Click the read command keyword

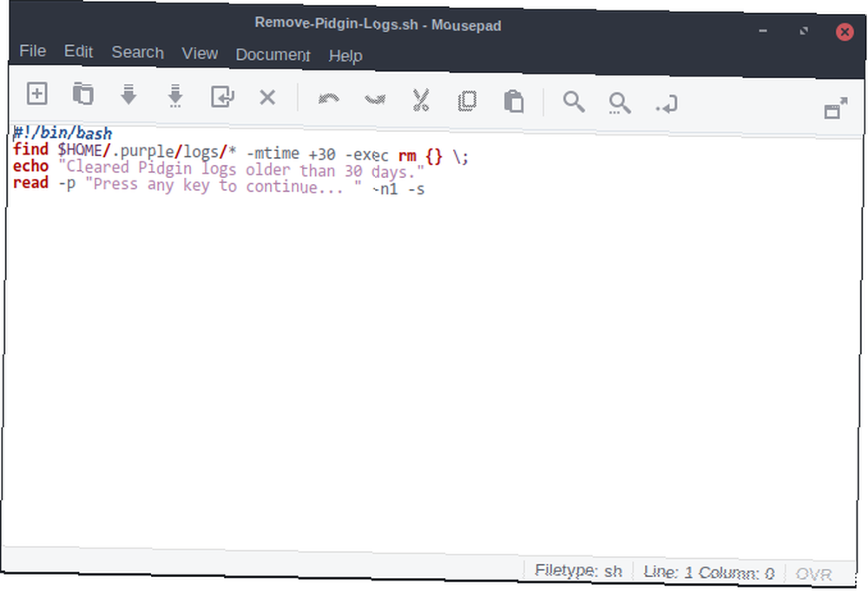coord(30,182)
